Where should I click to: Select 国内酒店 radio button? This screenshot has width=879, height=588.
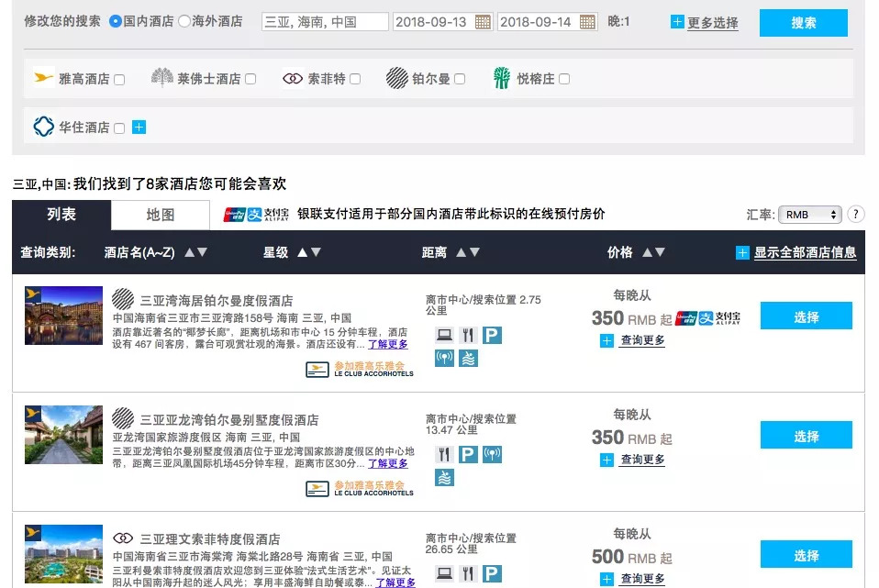click(x=116, y=21)
